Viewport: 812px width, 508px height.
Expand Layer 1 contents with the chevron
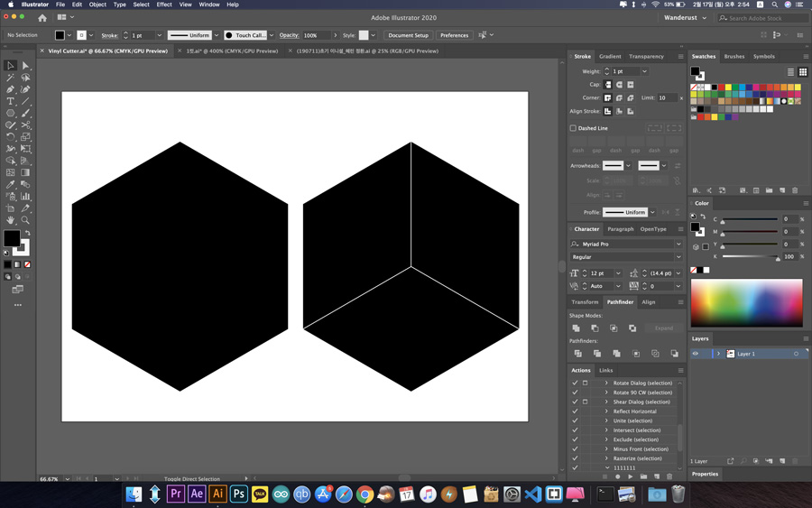719,354
